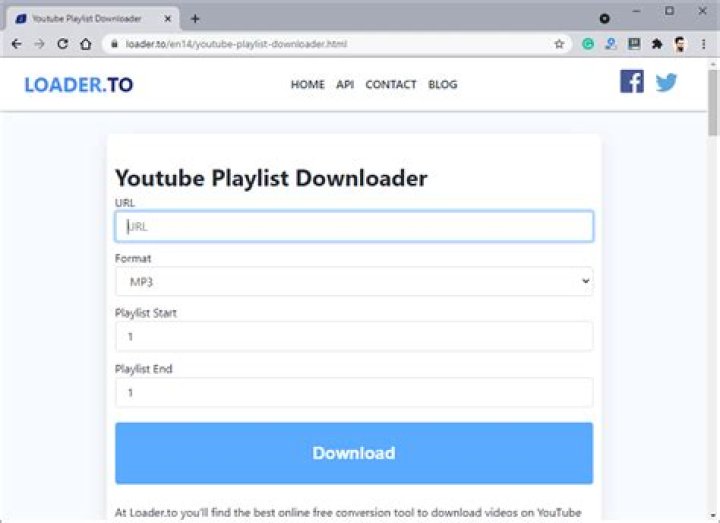Click the Playlist Start field
The width and height of the screenshot is (720, 523).
point(354,337)
